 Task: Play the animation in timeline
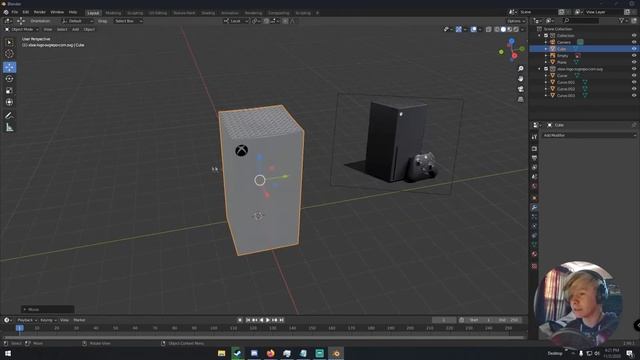tap(268, 320)
